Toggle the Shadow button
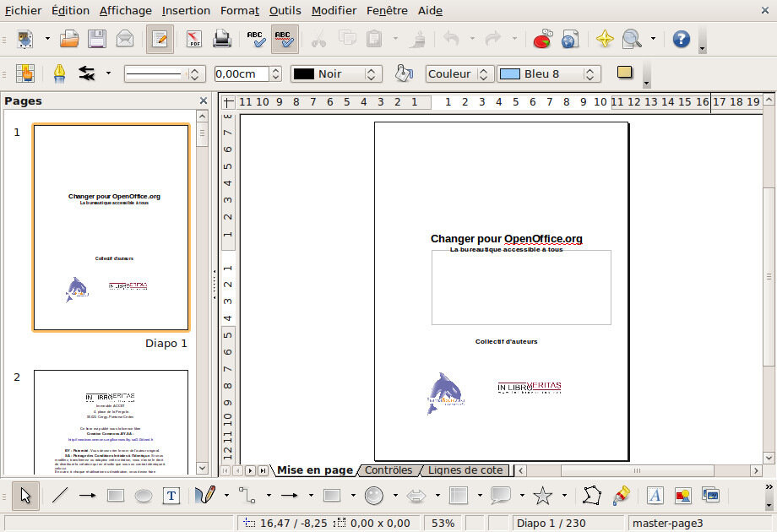This screenshot has width=777, height=532. tap(625, 73)
